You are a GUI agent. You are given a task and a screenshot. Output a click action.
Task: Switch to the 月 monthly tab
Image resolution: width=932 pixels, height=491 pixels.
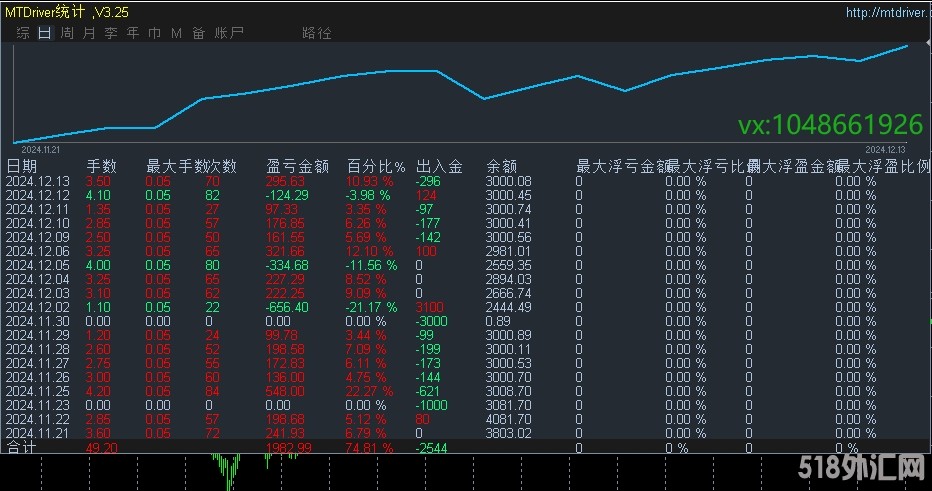pyautogui.click(x=89, y=33)
